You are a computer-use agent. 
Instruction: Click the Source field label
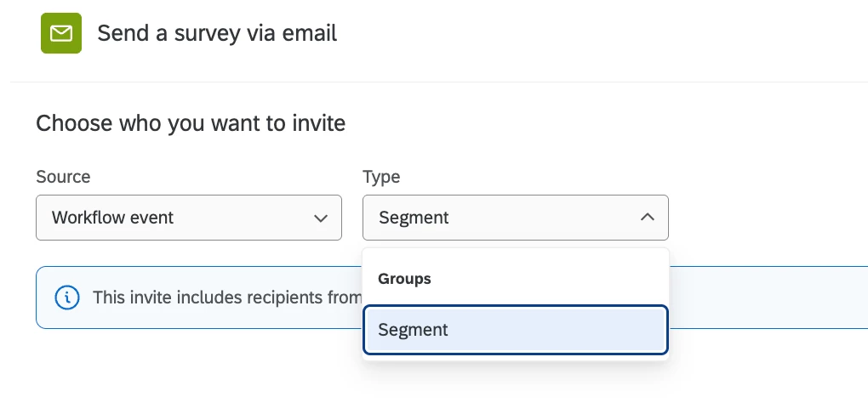click(x=63, y=177)
